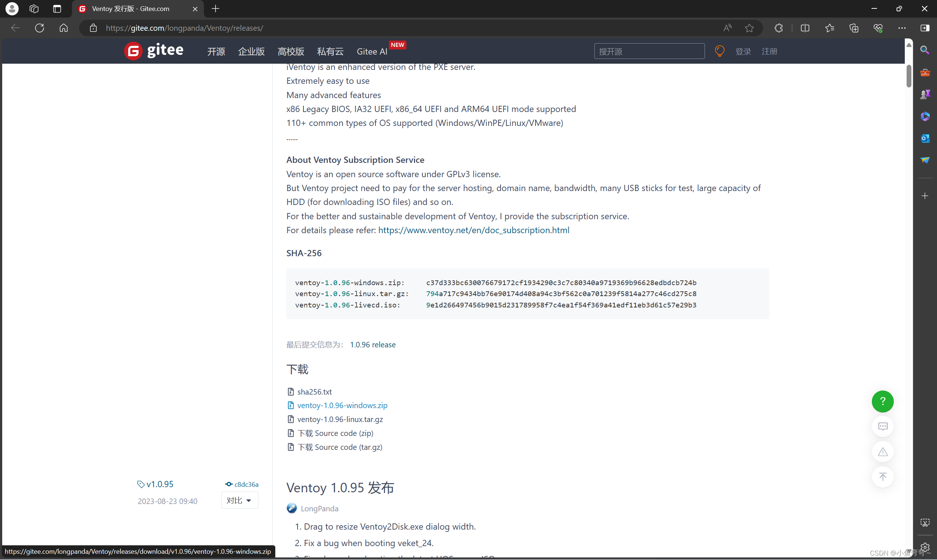This screenshot has height=560, width=937.
Task: Open a new browser tab
Action: [216, 9]
